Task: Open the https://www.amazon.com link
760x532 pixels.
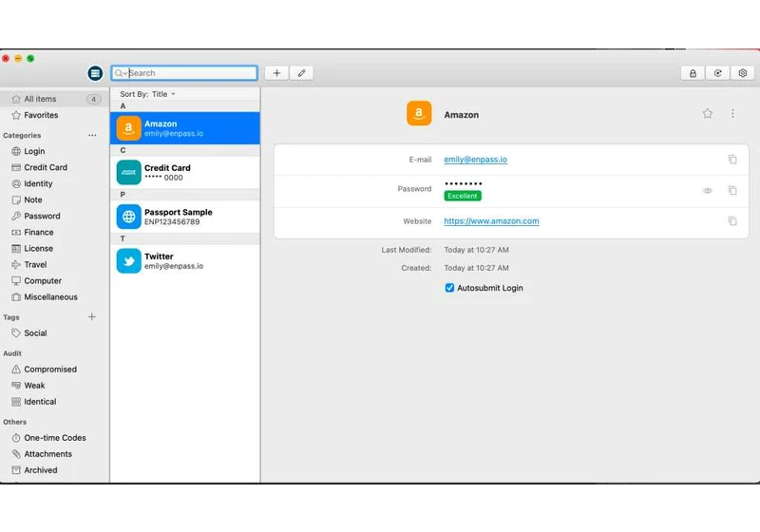Action: pyautogui.click(x=491, y=221)
